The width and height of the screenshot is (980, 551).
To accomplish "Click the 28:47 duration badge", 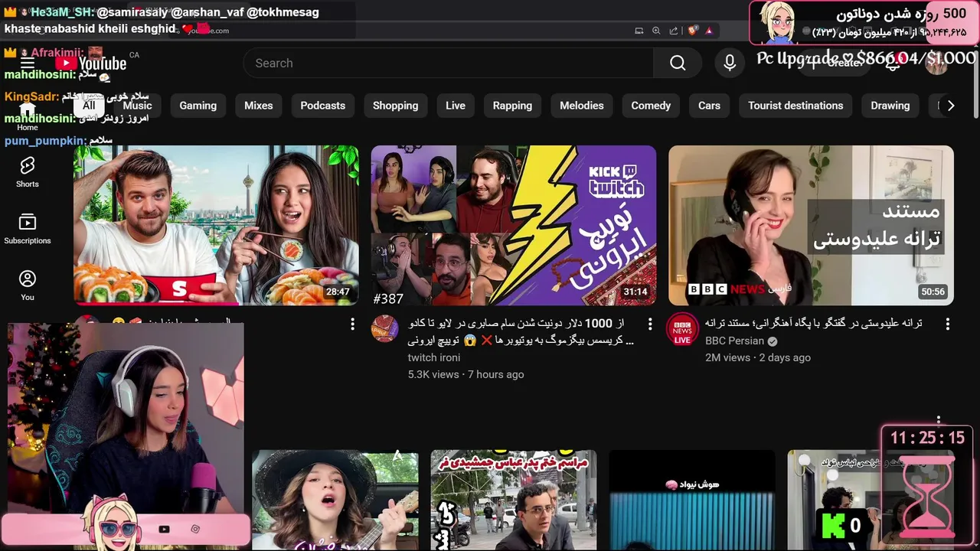I will [337, 292].
